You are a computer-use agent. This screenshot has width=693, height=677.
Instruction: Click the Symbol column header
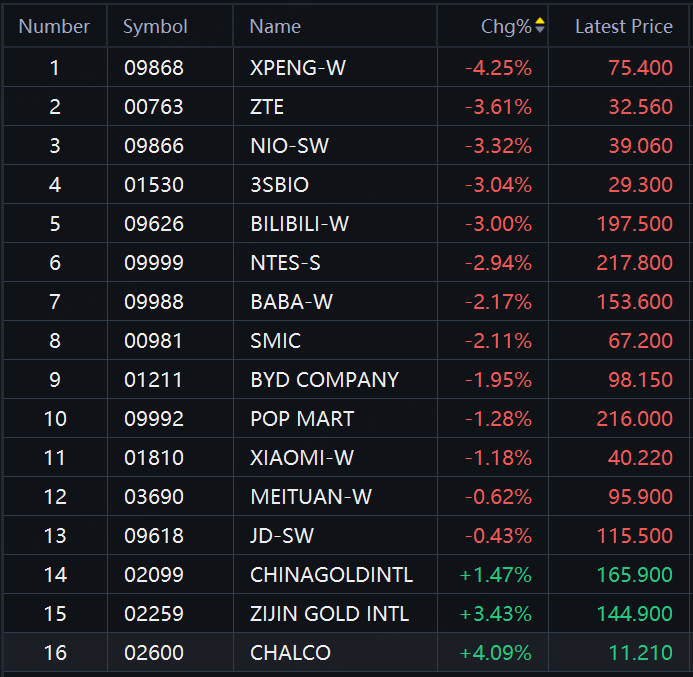(155, 27)
